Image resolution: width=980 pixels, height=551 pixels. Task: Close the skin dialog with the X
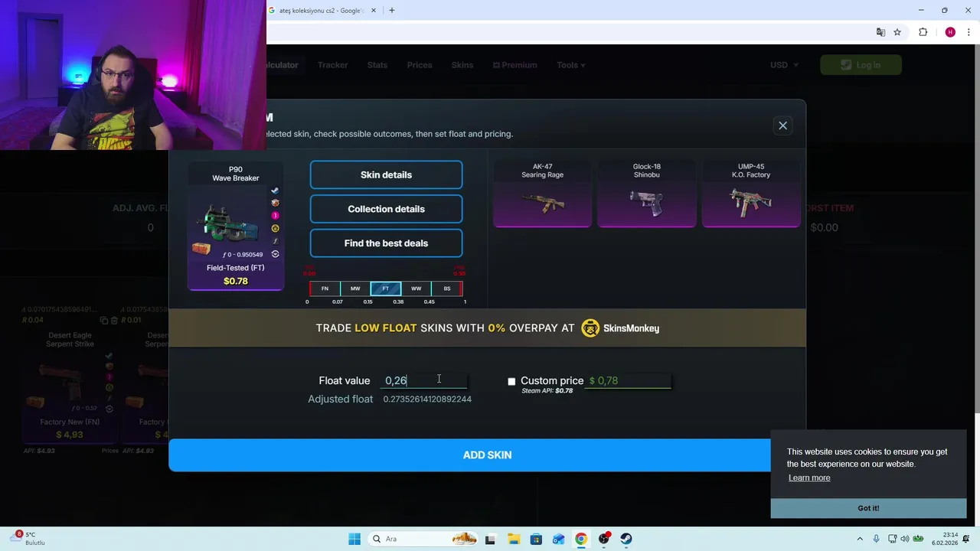pyautogui.click(x=782, y=126)
